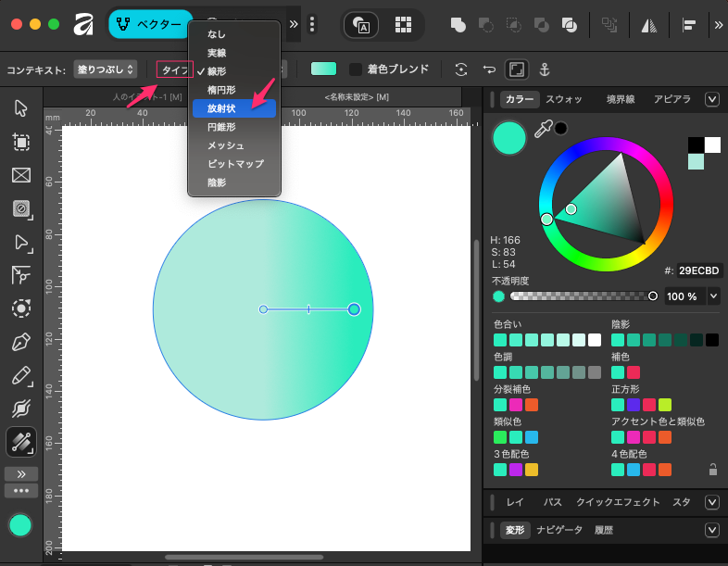This screenshot has width=728, height=566.
Task: Click the ベクター persona button
Action: click(x=150, y=24)
